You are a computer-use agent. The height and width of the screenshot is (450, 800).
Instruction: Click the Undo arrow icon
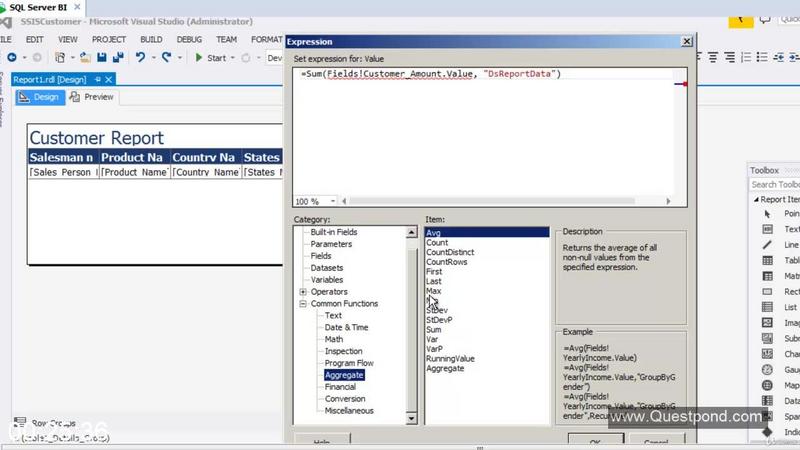tap(140, 57)
